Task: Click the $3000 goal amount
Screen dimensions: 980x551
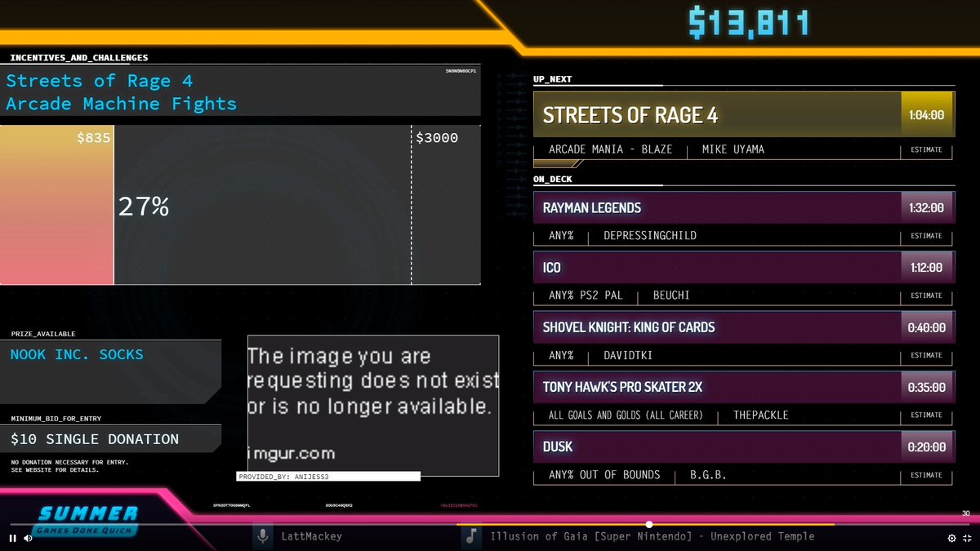Action: coord(437,138)
